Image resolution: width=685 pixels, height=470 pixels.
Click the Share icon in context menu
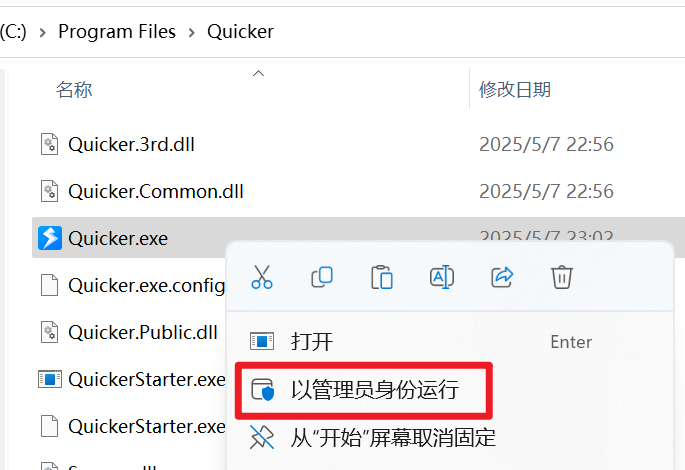click(502, 277)
